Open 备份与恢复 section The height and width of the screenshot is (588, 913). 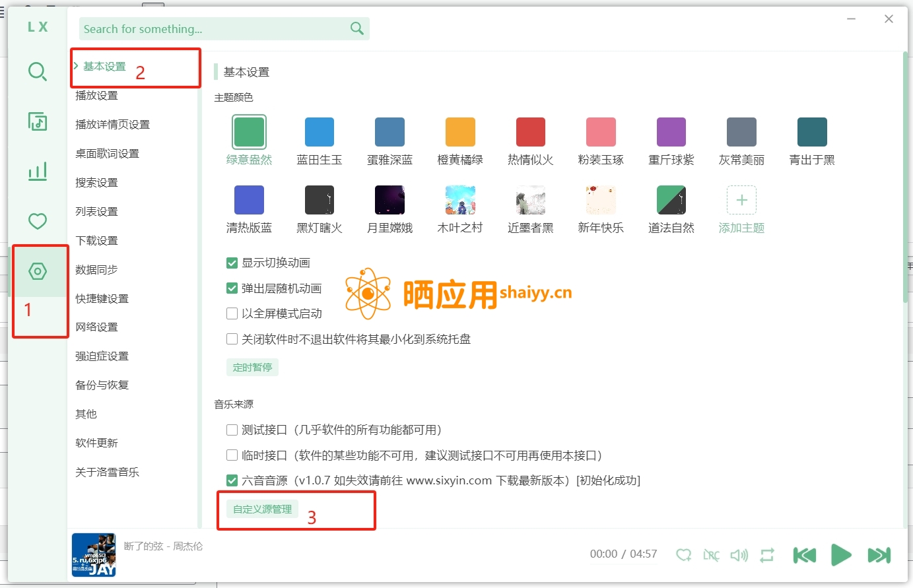(x=102, y=385)
